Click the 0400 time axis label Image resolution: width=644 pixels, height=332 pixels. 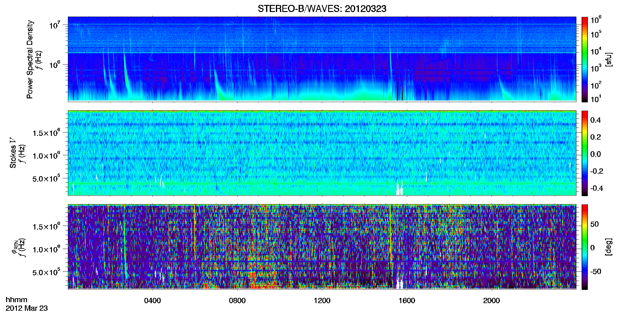point(152,301)
